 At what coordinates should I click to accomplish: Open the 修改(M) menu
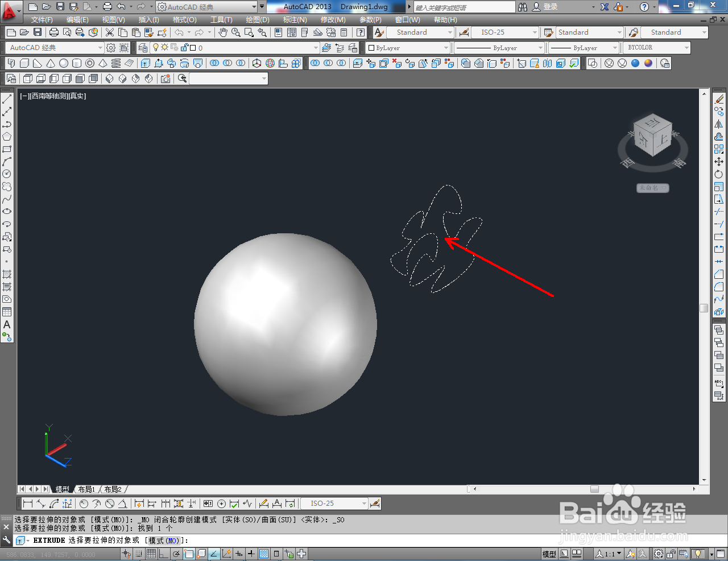tap(333, 20)
